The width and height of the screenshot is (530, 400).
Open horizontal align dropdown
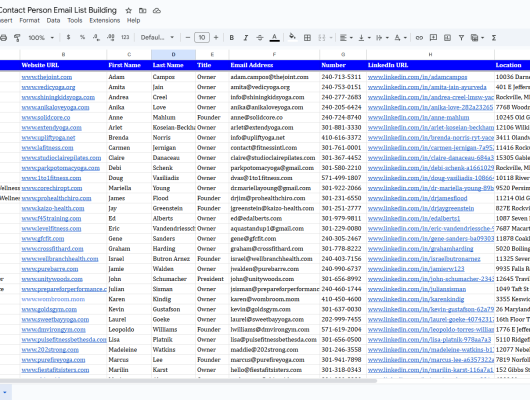coord(346,38)
